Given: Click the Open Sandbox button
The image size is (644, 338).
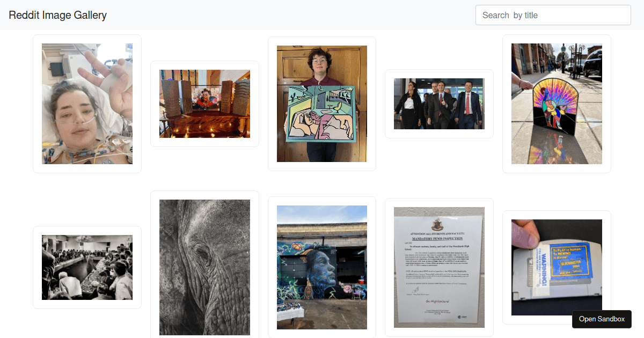Looking at the screenshot, I should 602,319.
